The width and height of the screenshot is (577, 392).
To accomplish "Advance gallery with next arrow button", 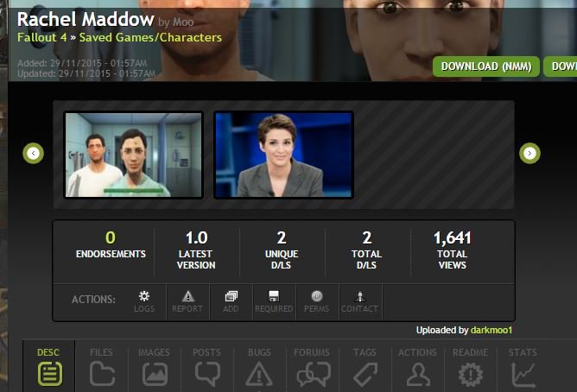I will coord(529,154).
